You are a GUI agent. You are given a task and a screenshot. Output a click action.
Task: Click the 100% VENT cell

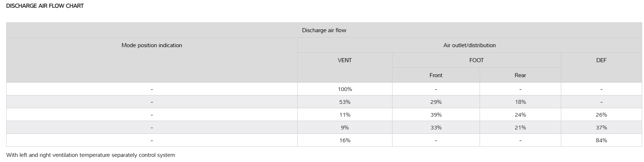(345, 89)
